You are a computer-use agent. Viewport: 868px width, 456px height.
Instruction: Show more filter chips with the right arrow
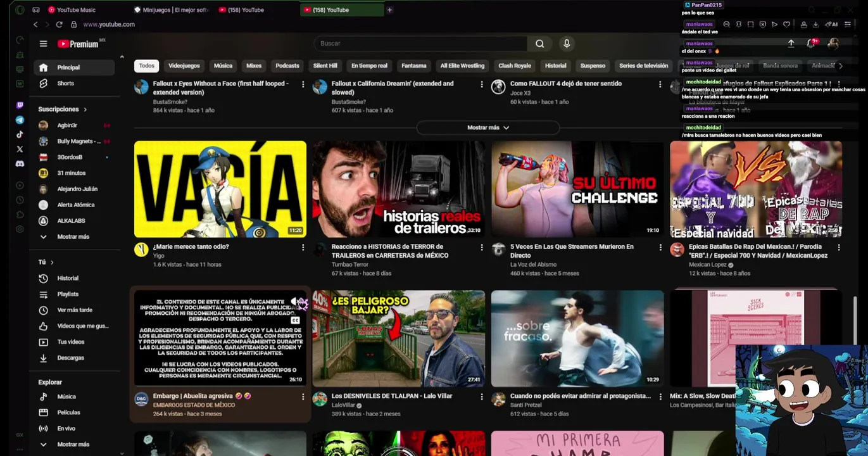pyautogui.click(x=840, y=65)
